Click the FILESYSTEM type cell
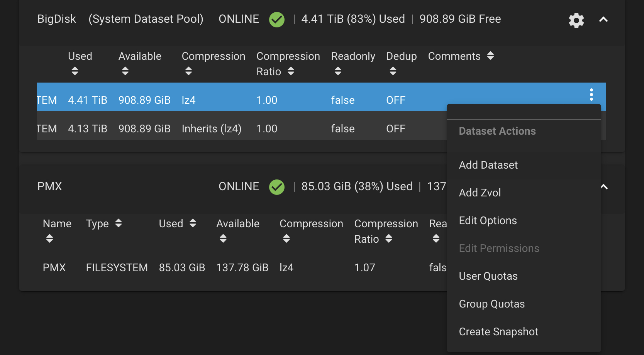644x355 pixels. pos(117,267)
